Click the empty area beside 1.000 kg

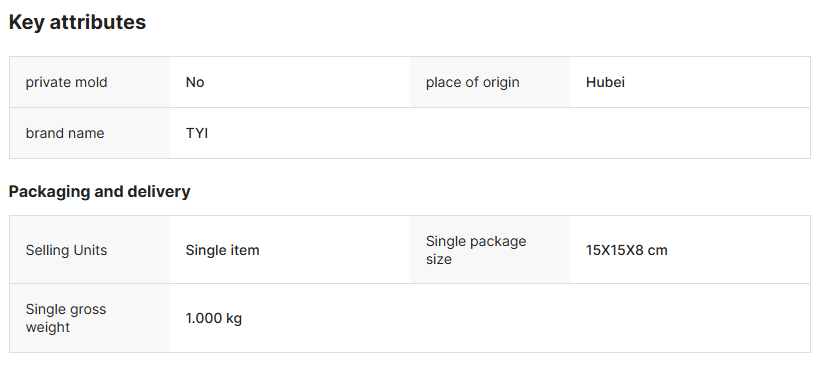[610, 318]
